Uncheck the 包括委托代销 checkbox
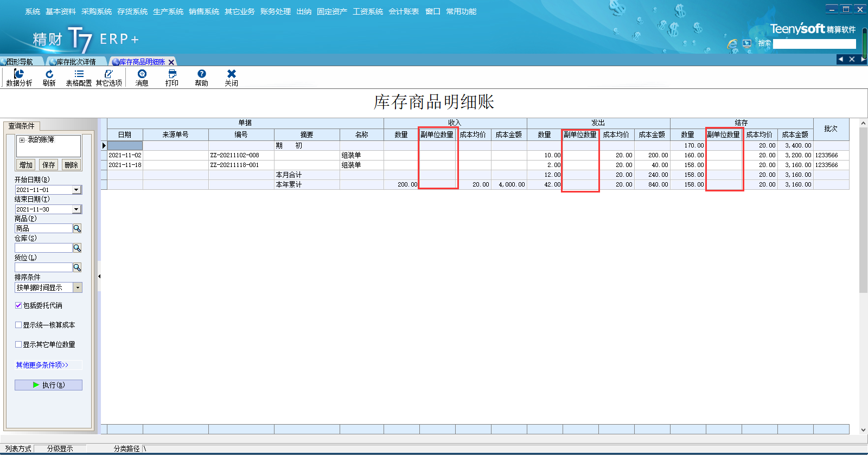This screenshot has height=455, width=868. point(18,305)
